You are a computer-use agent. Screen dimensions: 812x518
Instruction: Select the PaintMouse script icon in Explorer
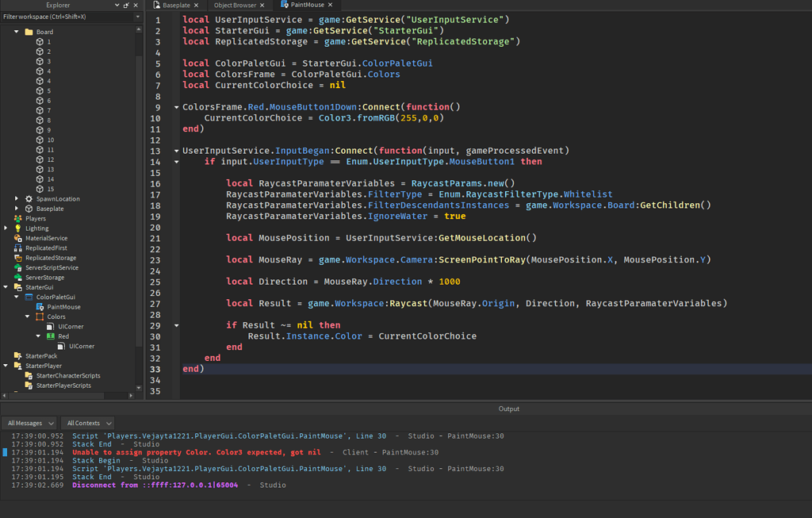coord(39,307)
